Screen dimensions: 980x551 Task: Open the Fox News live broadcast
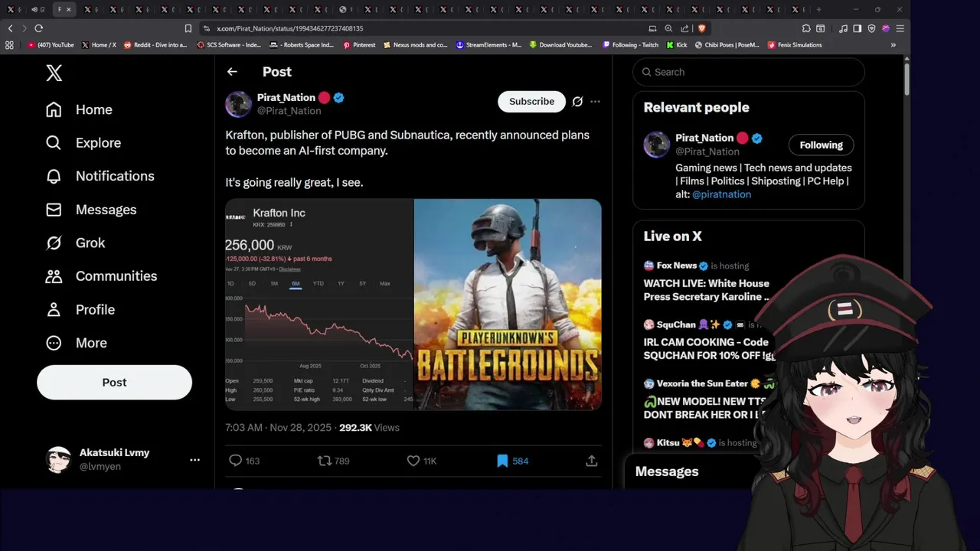707,282
